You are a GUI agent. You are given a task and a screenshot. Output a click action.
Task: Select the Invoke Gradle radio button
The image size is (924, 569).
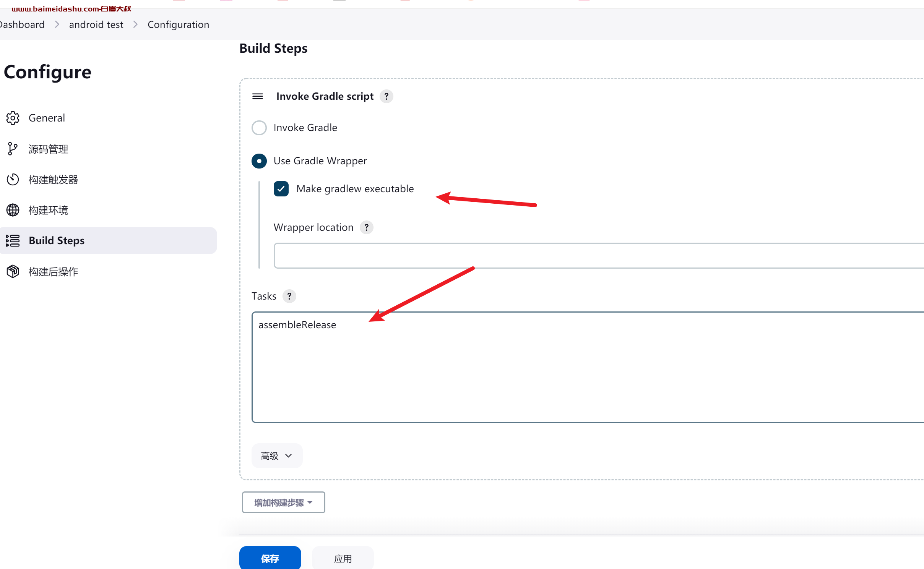coord(259,128)
